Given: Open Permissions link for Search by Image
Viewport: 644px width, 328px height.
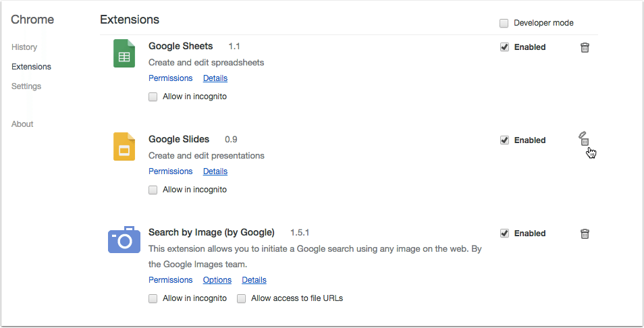Looking at the screenshot, I should pyautogui.click(x=170, y=280).
